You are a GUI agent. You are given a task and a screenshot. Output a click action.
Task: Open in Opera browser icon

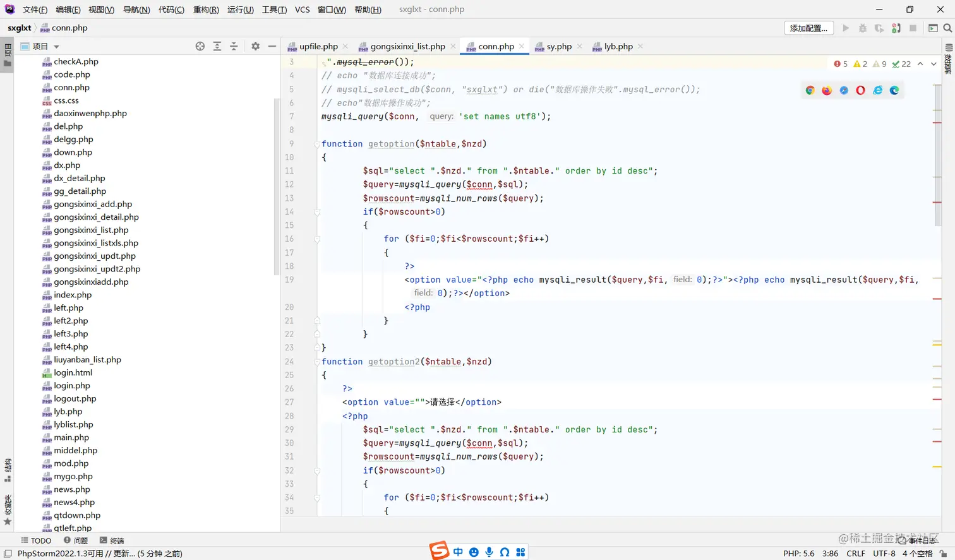[x=860, y=90]
